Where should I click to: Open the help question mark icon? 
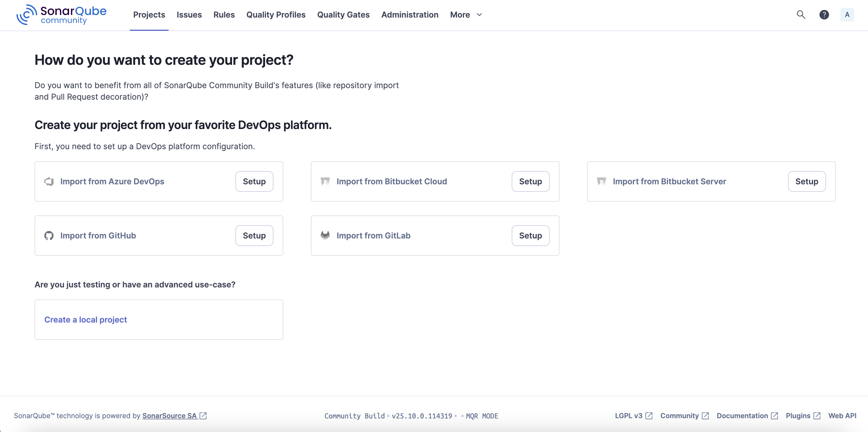(824, 15)
